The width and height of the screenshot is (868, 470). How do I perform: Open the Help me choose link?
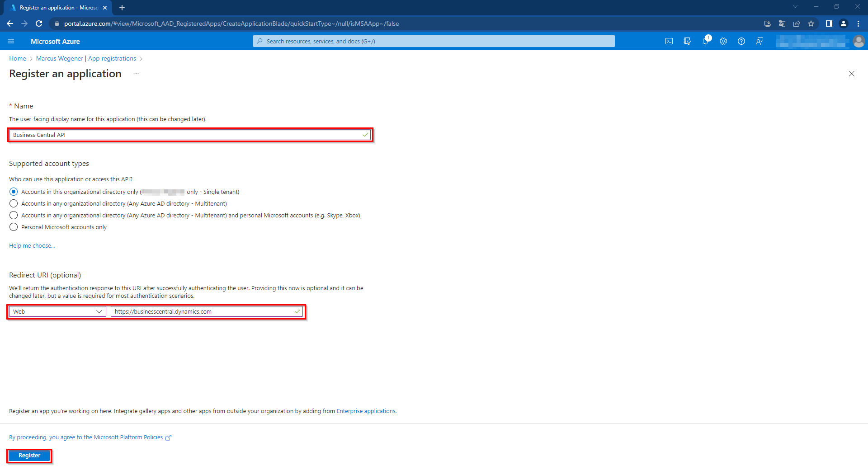point(32,245)
